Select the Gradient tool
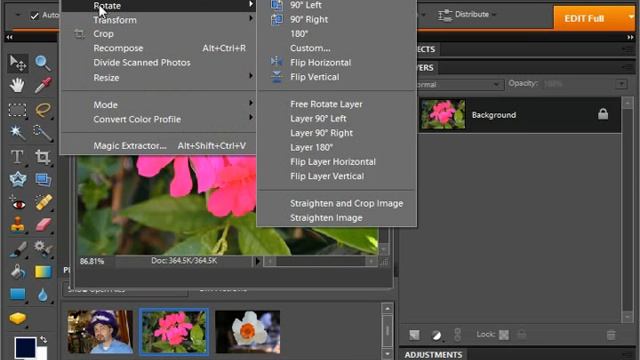The height and width of the screenshot is (360, 640). 42,271
